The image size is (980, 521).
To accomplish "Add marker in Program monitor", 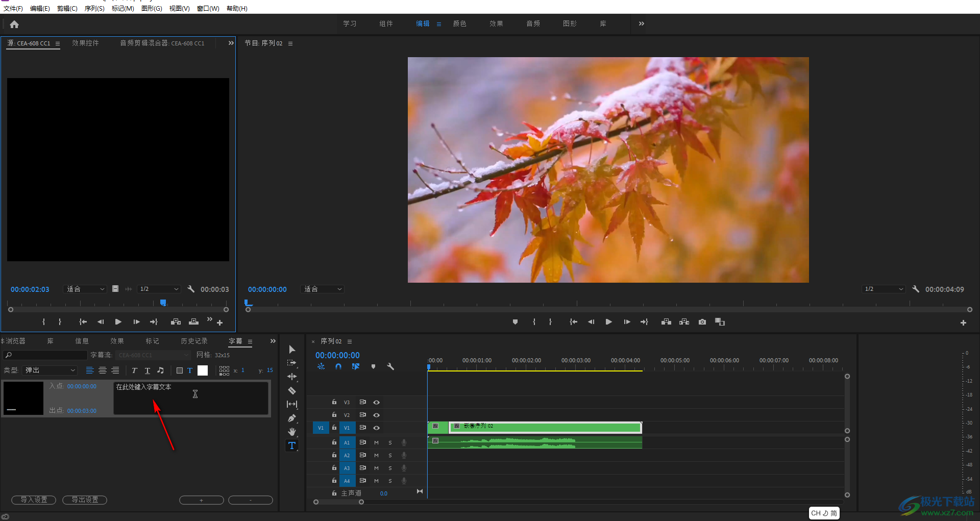I will [515, 322].
